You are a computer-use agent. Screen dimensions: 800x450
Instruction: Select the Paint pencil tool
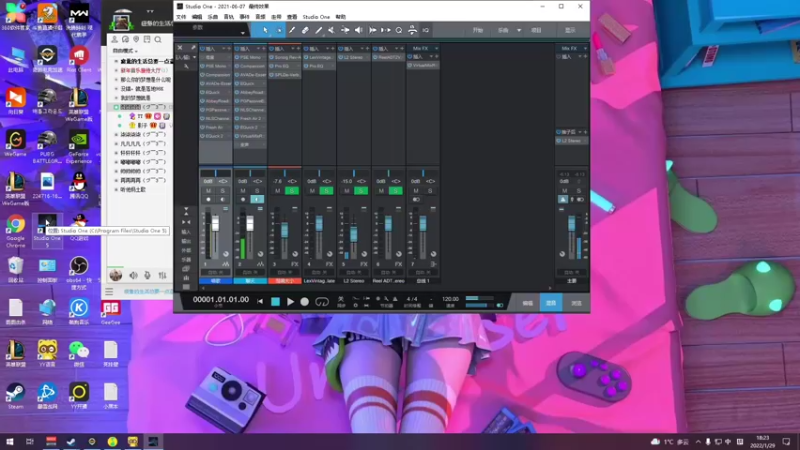[x=318, y=30]
